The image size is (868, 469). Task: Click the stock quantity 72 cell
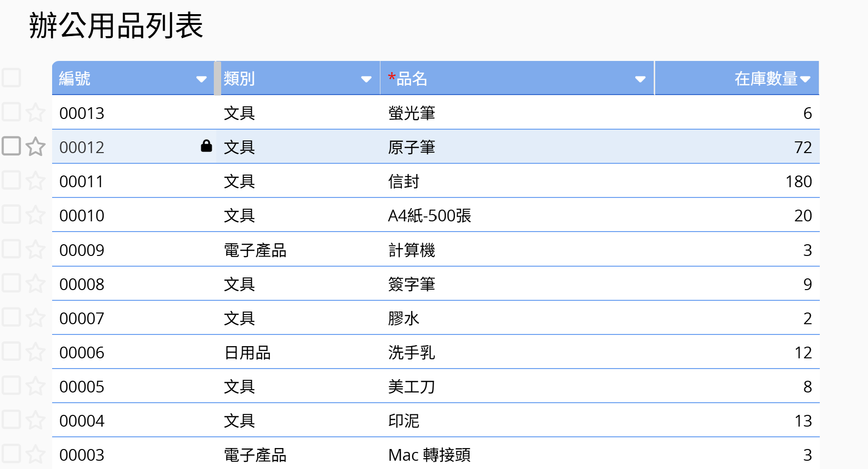pos(737,147)
